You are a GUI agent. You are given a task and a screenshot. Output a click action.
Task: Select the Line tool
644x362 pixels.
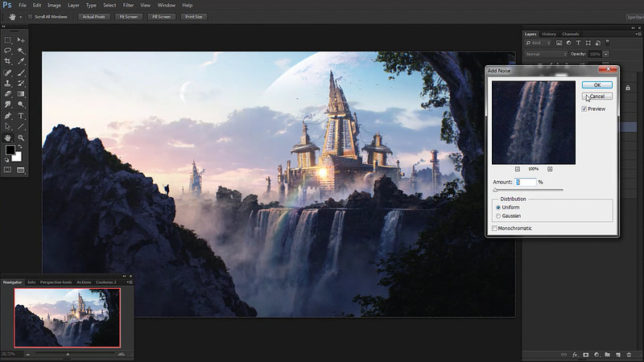(x=21, y=126)
